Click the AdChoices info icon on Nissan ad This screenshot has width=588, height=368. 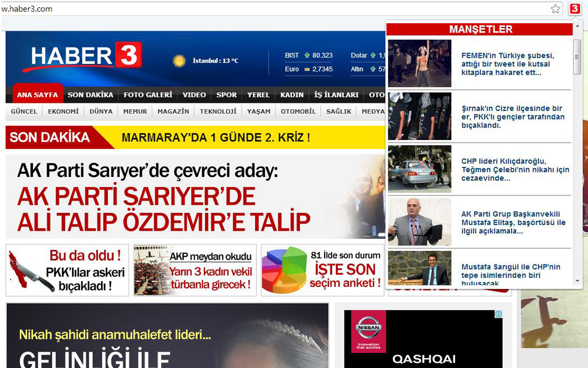coord(498,314)
